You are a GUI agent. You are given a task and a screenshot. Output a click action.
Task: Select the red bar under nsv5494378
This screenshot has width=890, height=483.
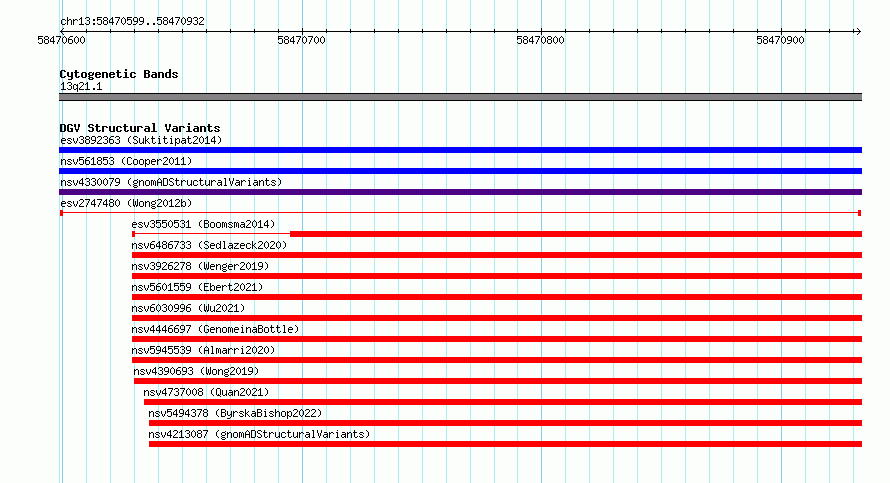point(505,423)
